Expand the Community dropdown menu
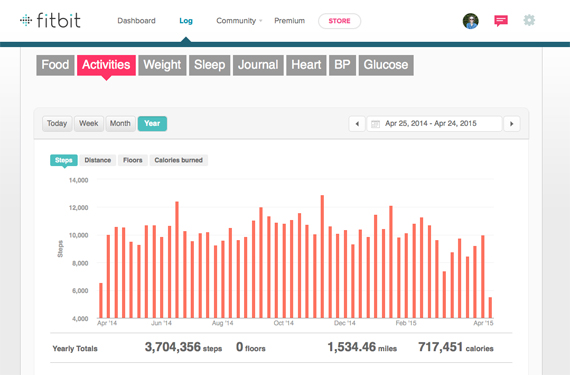Viewport: 570px width, 375px height. pyautogui.click(x=239, y=21)
